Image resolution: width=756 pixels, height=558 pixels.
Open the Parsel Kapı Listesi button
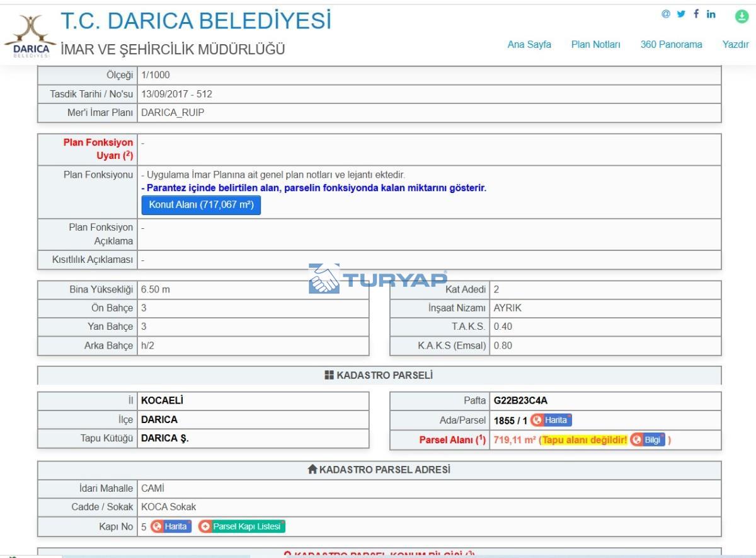point(241,526)
